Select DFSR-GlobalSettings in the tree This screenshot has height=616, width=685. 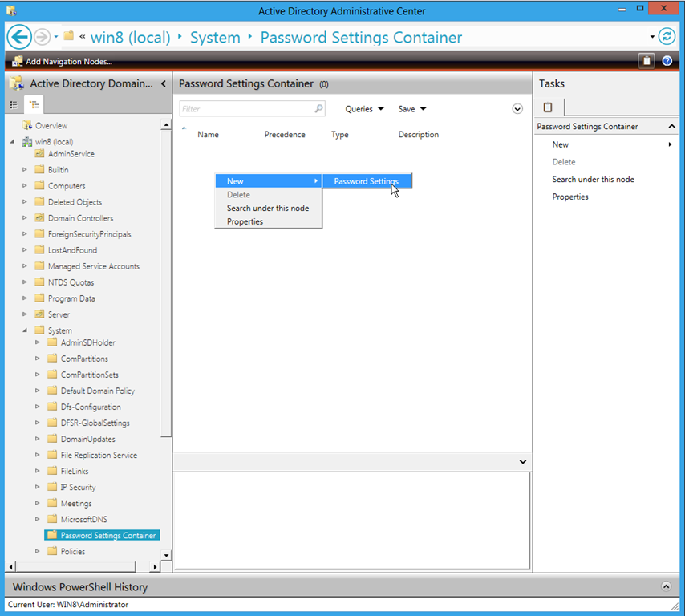coord(95,423)
